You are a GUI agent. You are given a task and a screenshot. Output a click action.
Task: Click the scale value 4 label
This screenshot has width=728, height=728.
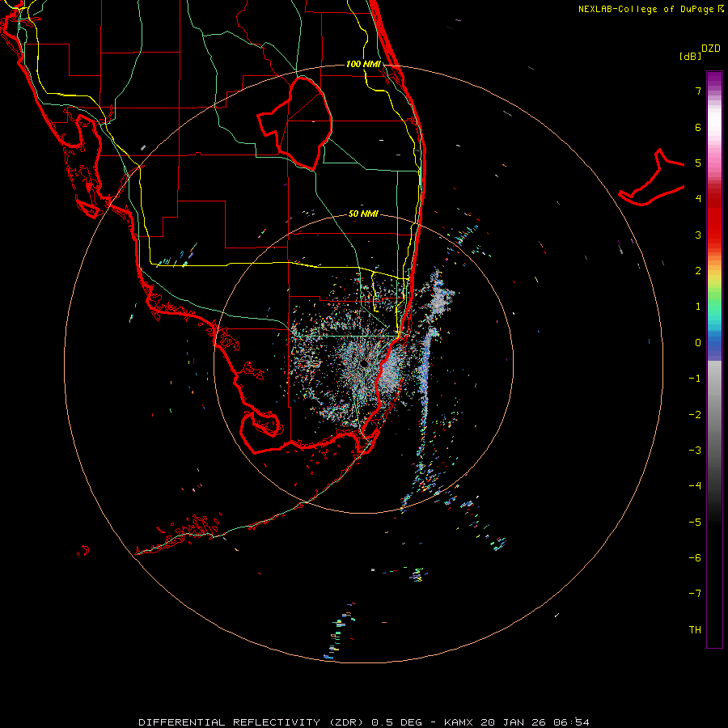698,199
